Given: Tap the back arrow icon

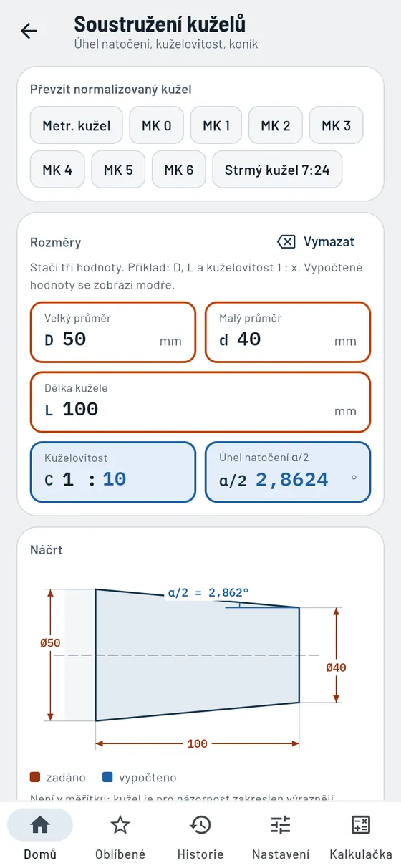Looking at the screenshot, I should pyautogui.click(x=29, y=31).
